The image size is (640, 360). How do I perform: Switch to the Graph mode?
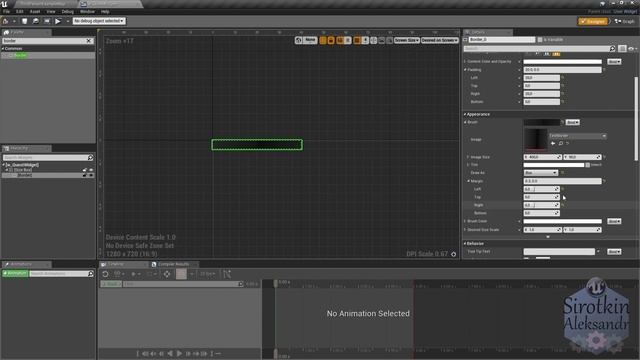[624, 21]
